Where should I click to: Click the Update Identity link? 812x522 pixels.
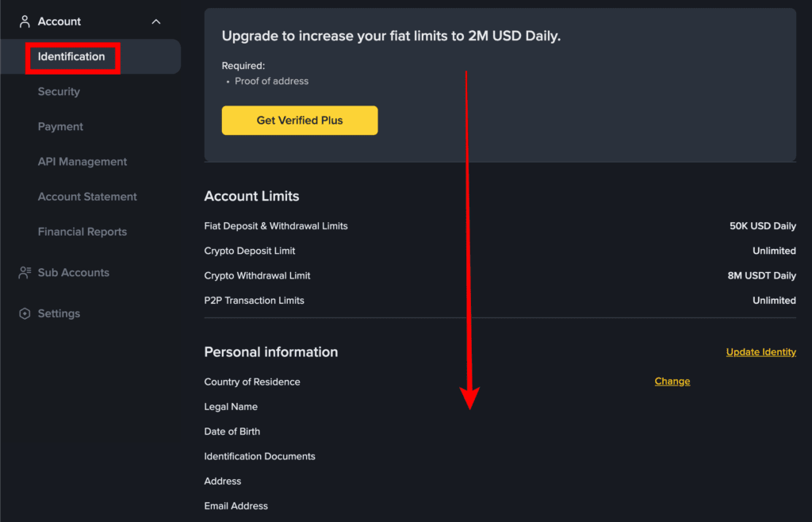click(x=760, y=352)
